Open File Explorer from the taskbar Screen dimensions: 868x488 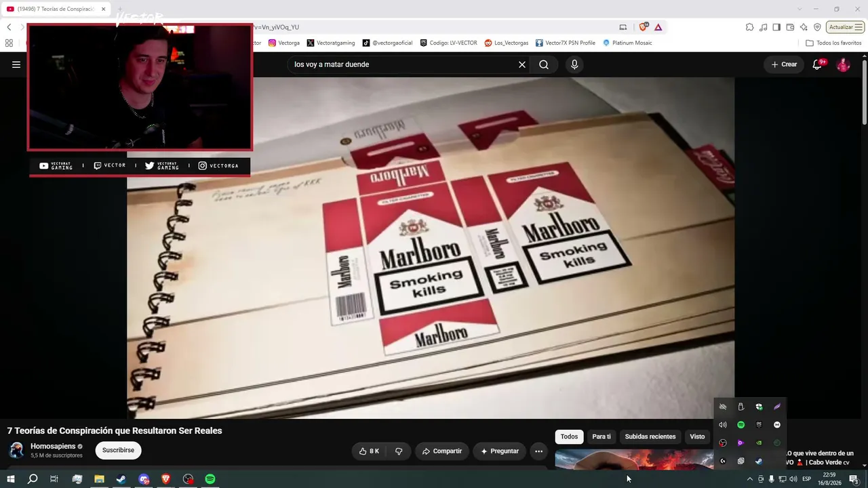click(x=99, y=479)
